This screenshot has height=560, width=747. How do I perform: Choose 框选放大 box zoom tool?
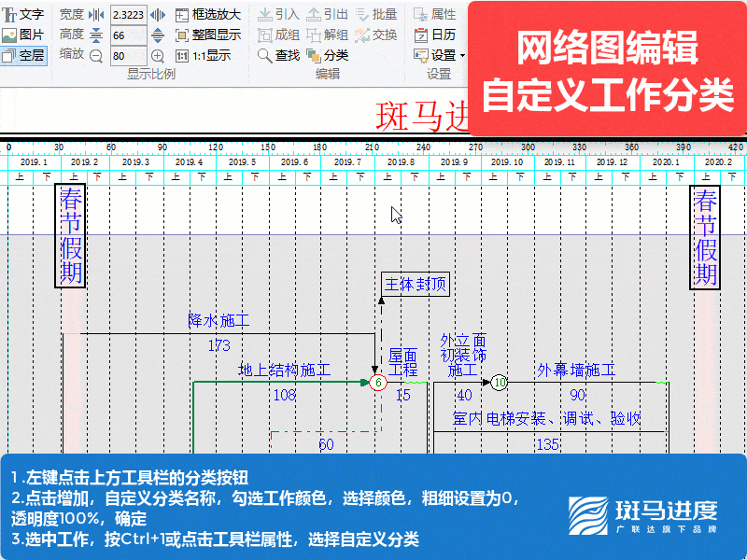pyautogui.click(x=208, y=15)
